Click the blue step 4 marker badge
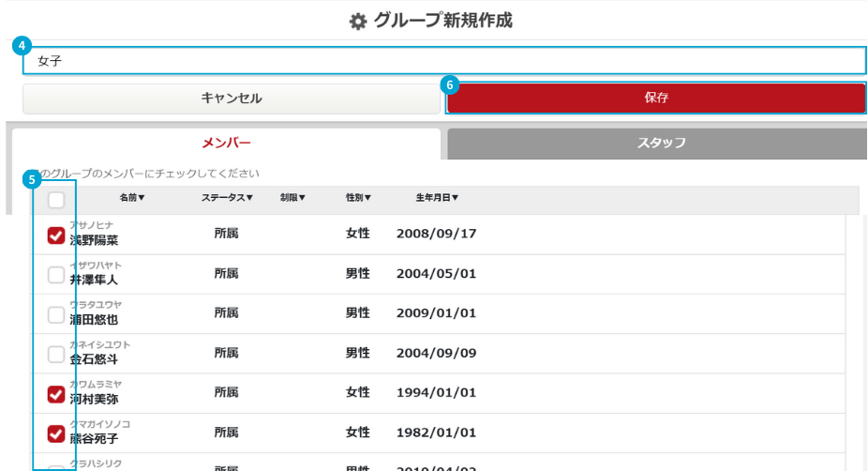This screenshot has height=471, width=868. [22, 45]
